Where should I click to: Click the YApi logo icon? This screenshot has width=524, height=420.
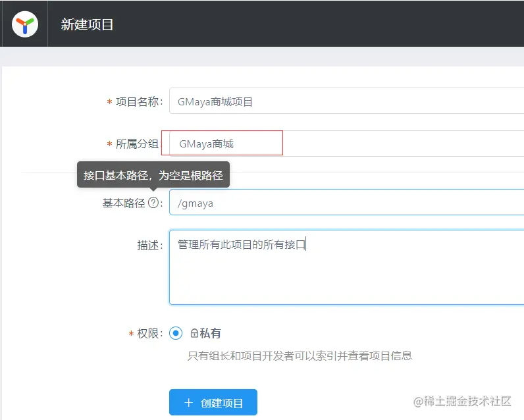pyautogui.click(x=25, y=24)
